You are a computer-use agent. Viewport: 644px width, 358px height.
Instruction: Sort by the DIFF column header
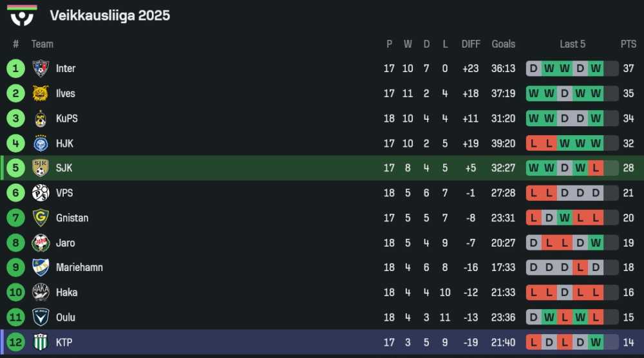pos(471,44)
